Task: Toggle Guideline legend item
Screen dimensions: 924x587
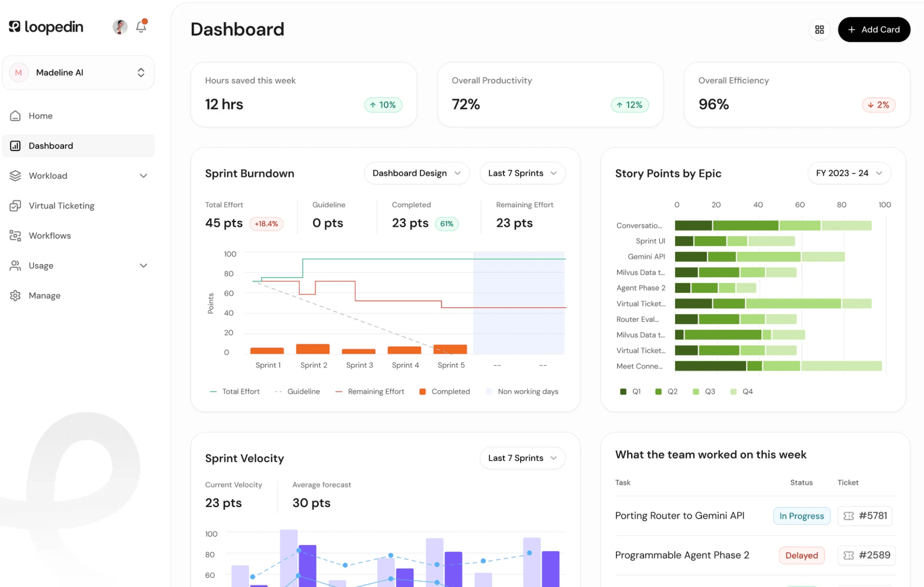Action: [x=297, y=392]
